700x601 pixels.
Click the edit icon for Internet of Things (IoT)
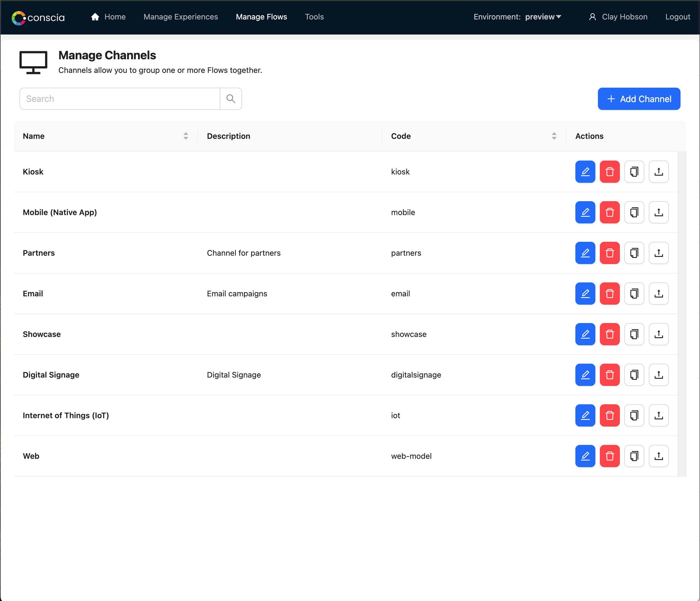[586, 415]
